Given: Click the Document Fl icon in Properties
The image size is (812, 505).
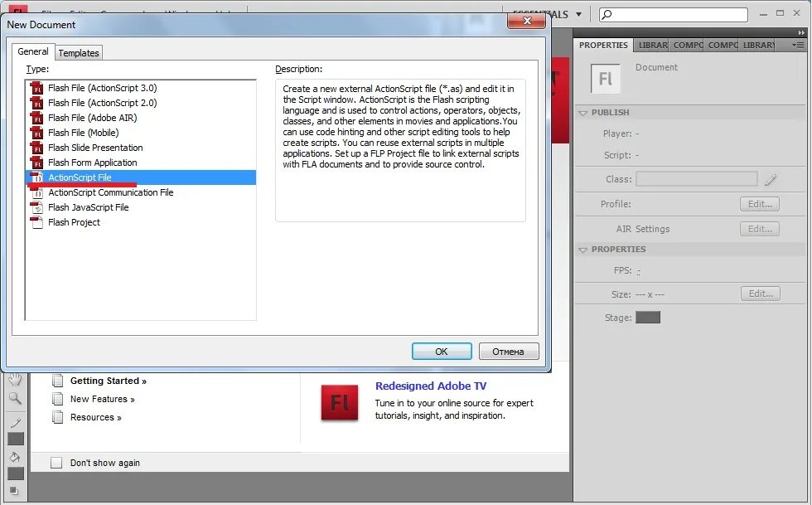Looking at the screenshot, I should click(x=606, y=79).
